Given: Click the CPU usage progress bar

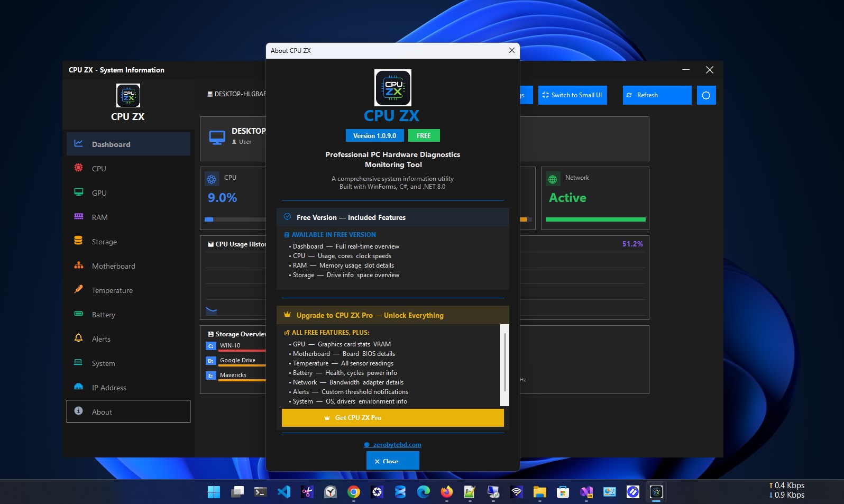Looking at the screenshot, I should [x=235, y=219].
